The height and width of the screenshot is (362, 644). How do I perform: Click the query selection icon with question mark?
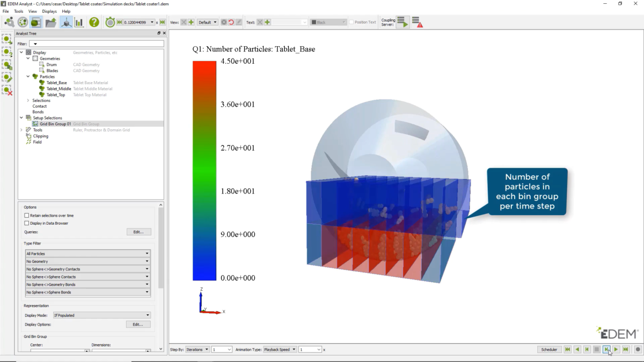point(7,52)
